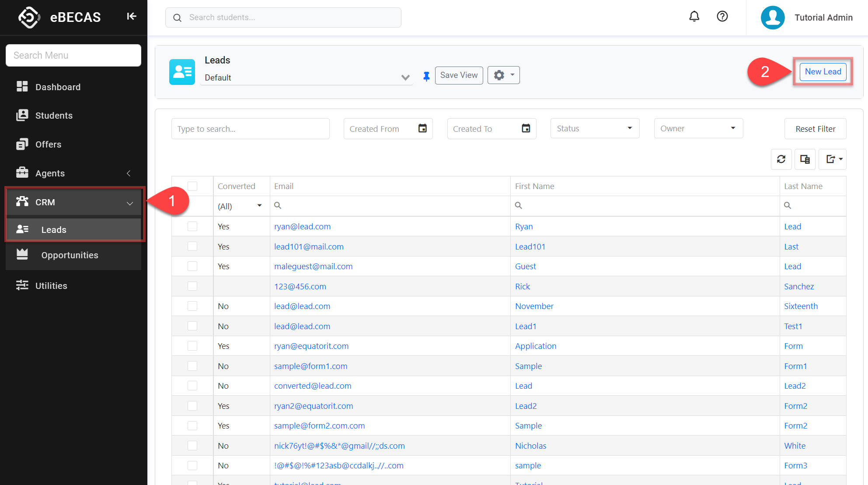868x485 pixels.
Task: Open the export dropdown icon
Action: pos(833,159)
